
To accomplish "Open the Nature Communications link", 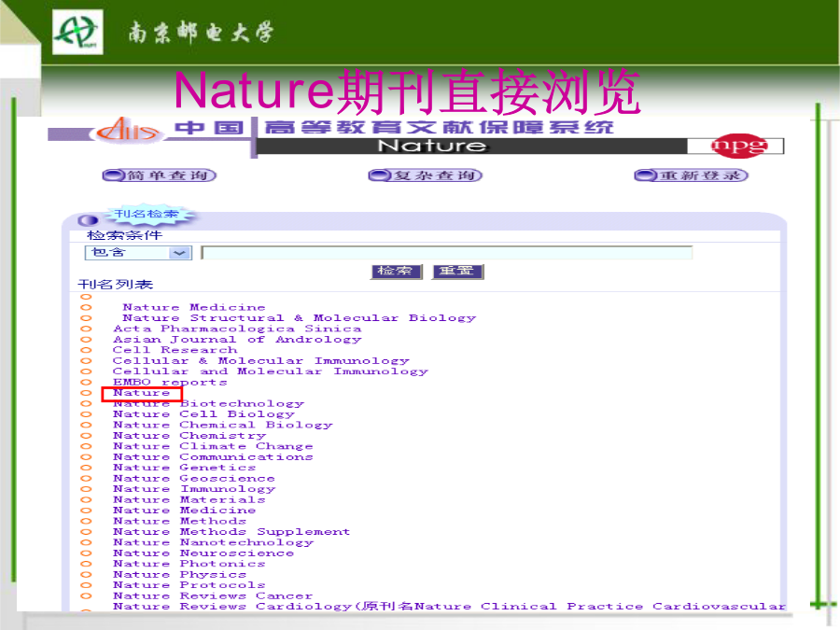I will (x=213, y=457).
